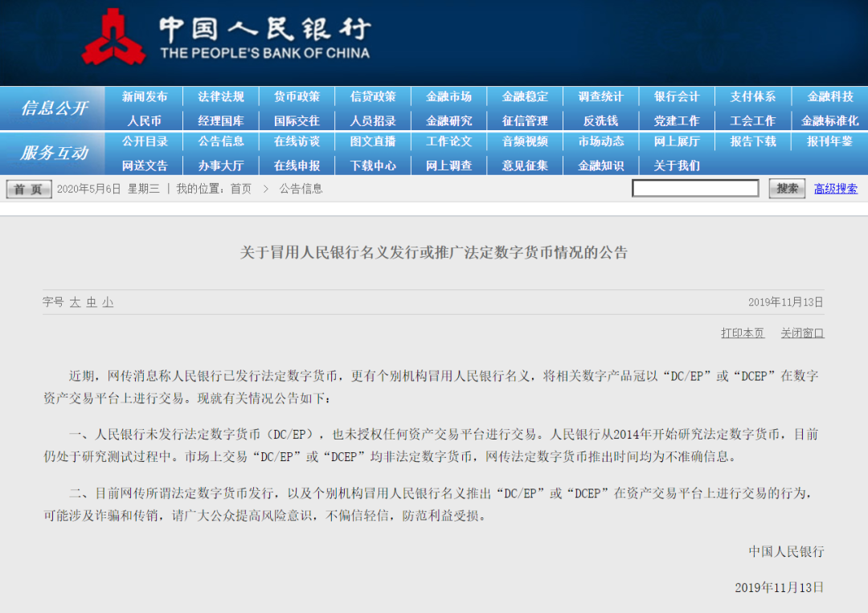Open the 法律法规 menu item
Image resolution: width=868 pixels, height=613 pixels.
[x=221, y=97]
